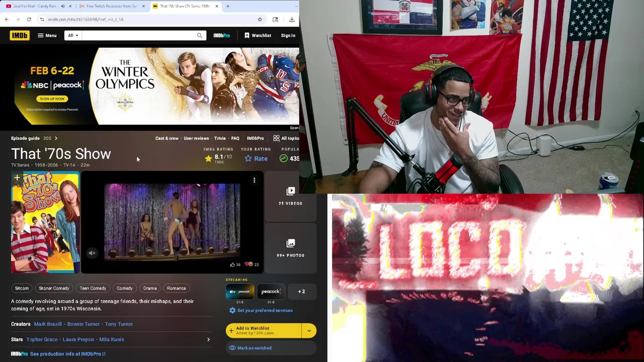Click 'Sign up now' on Peacock ad
This screenshot has width=644, height=362.
click(52, 99)
